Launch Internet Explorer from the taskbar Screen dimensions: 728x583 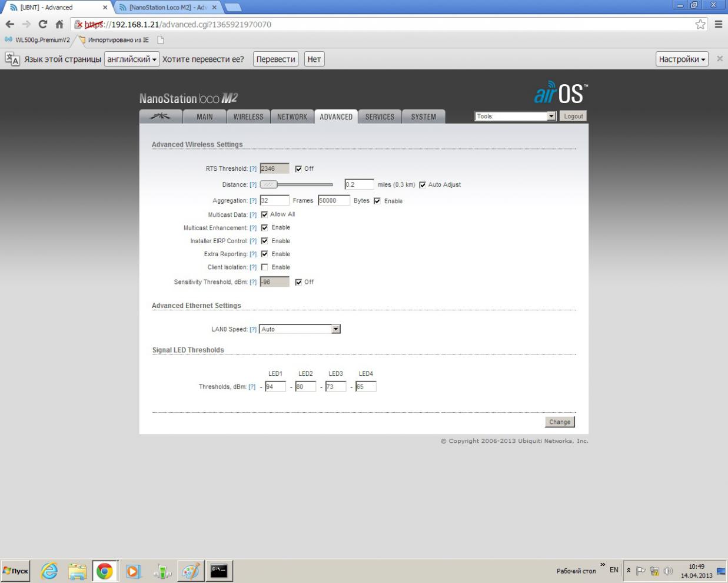49,571
